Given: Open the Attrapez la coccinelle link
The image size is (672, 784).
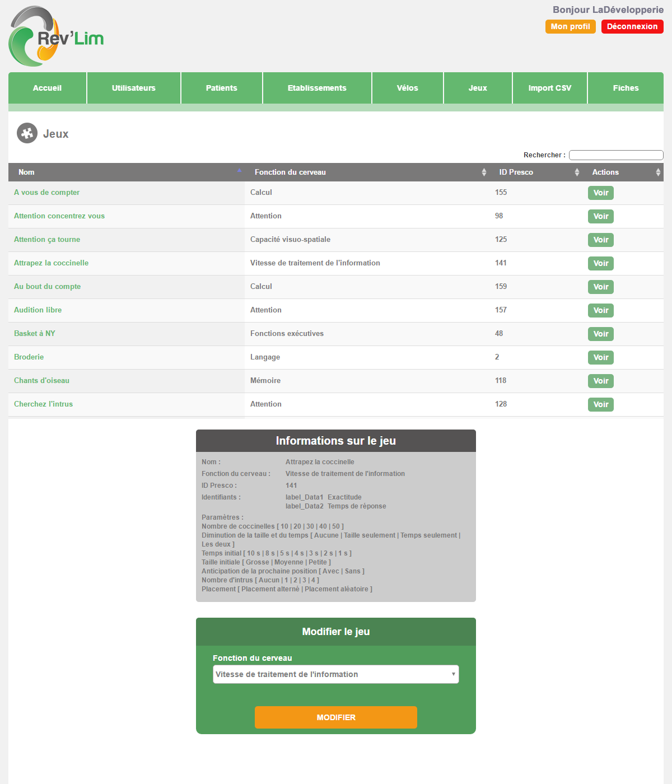Looking at the screenshot, I should pos(51,263).
